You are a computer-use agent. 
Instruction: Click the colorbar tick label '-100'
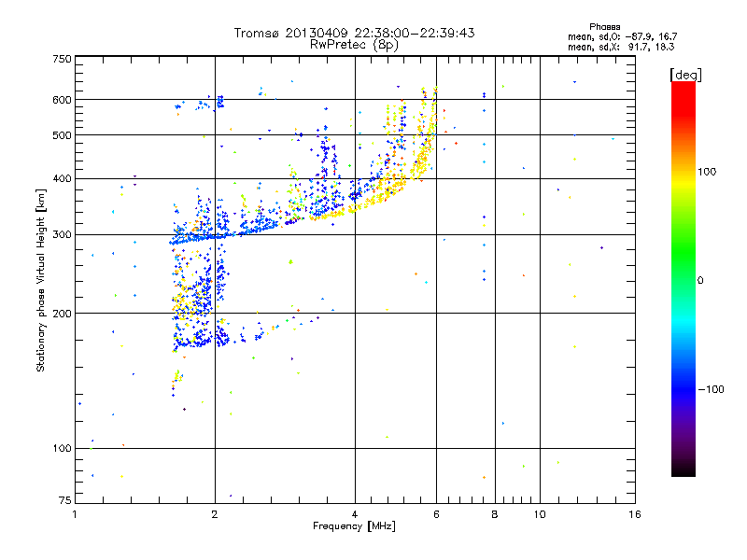point(711,389)
